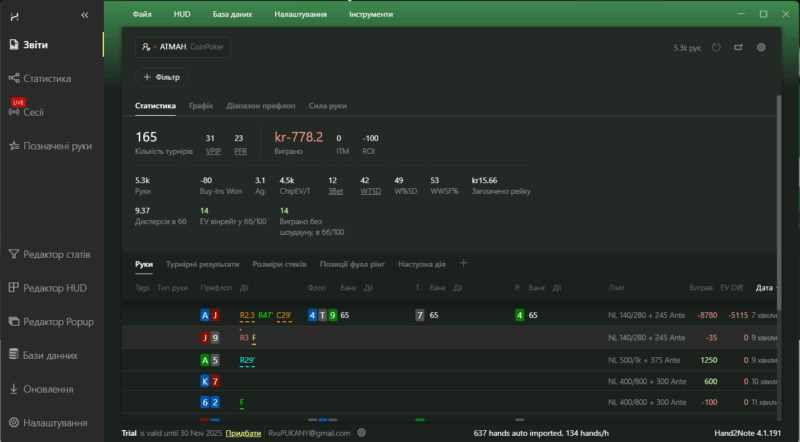Open the Файл menu
The image size is (800, 442).
[x=142, y=15]
